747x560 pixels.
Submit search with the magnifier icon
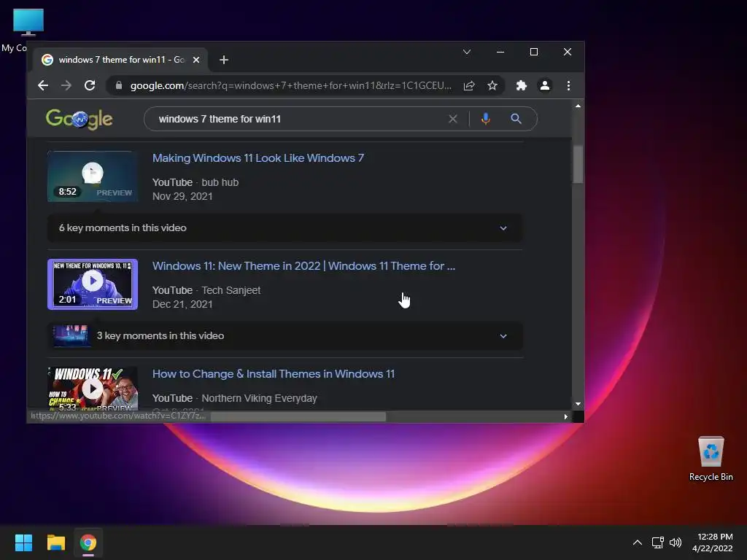(516, 119)
